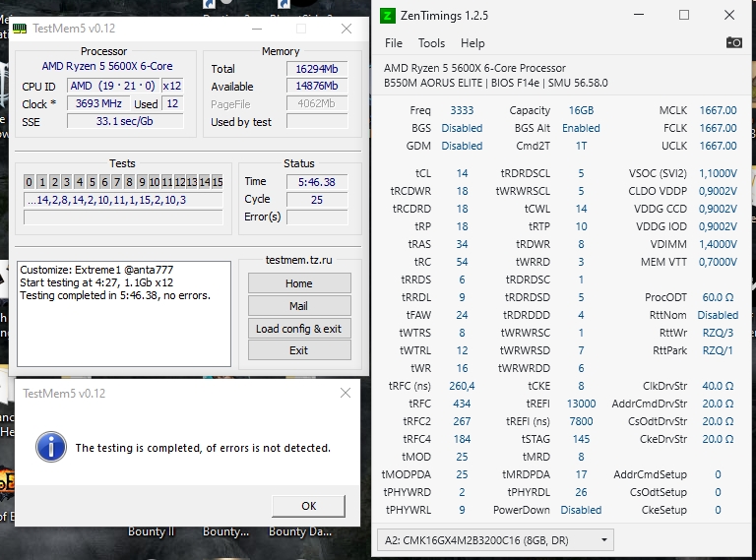Click the PowerDown value Disabled

(x=581, y=510)
